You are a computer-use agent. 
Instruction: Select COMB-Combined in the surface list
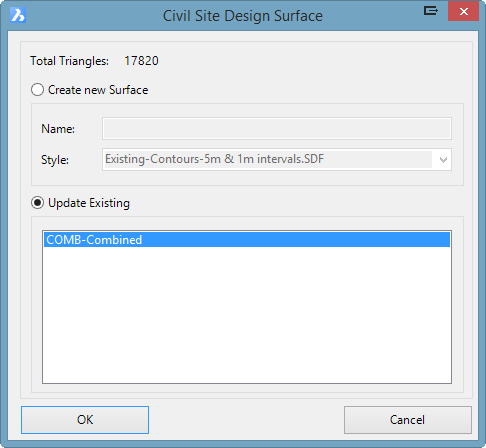coord(247,240)
